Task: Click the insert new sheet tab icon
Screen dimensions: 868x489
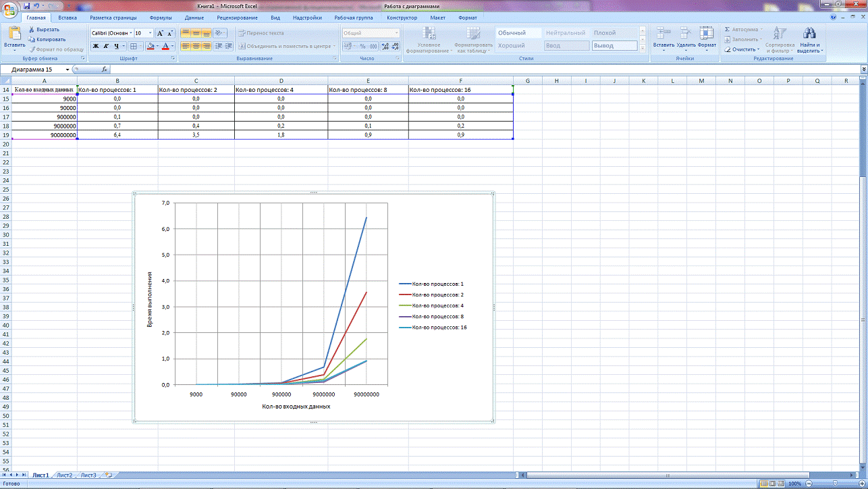Action: tap(108, 475)
